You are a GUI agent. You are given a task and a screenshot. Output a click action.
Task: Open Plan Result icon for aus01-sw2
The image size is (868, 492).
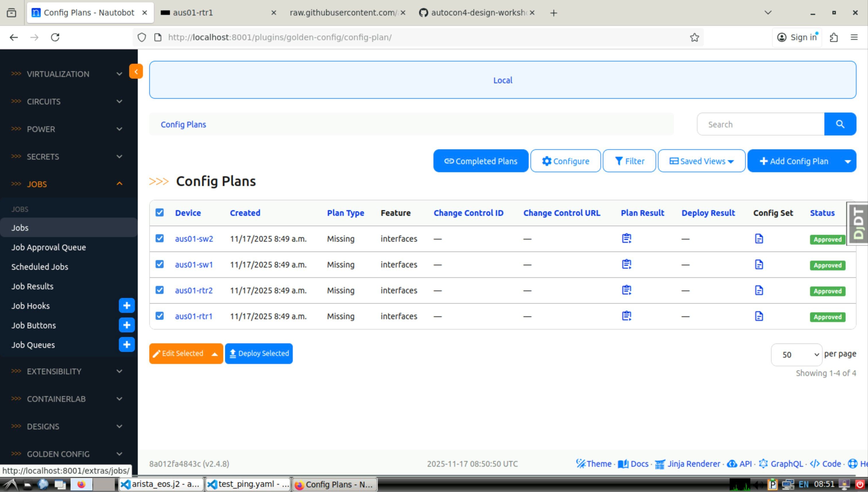point(626,239)
